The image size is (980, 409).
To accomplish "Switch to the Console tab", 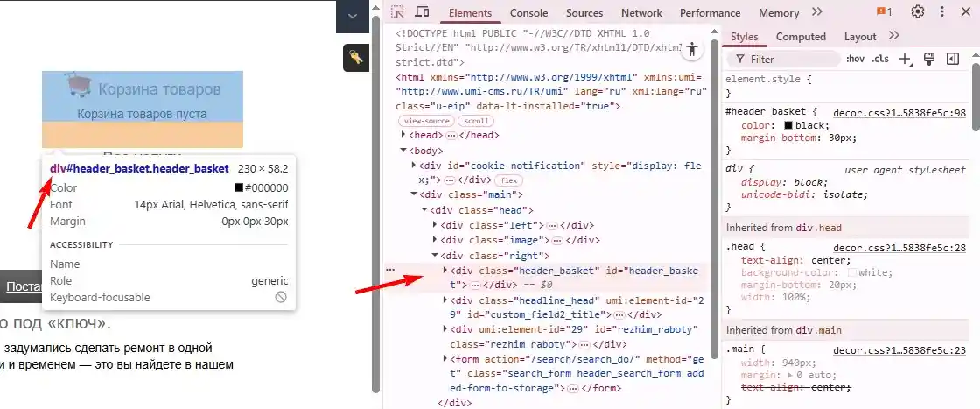I will click(x=528, y=13).
